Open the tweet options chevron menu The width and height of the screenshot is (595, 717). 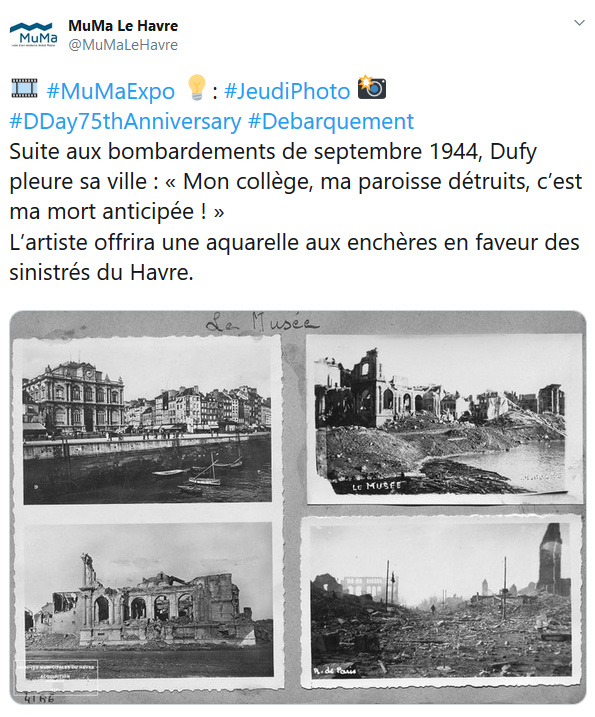pos(579,23)
